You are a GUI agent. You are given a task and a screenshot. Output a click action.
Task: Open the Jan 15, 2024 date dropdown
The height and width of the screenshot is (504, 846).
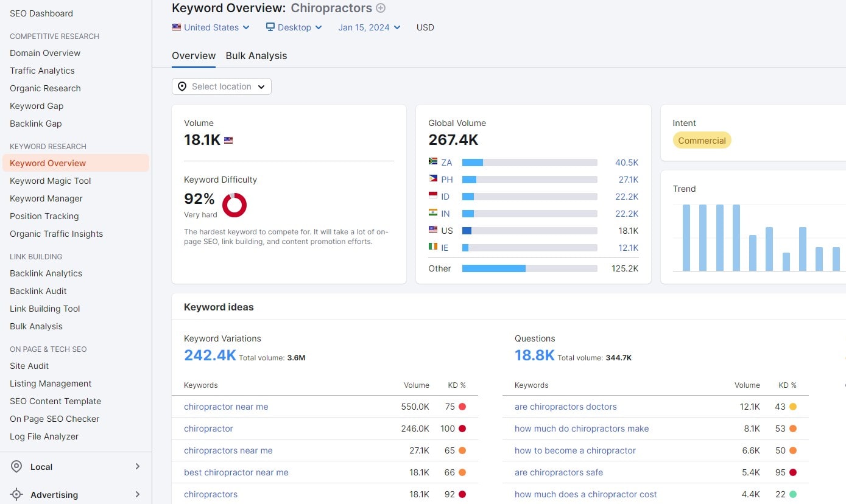(370, 27)
